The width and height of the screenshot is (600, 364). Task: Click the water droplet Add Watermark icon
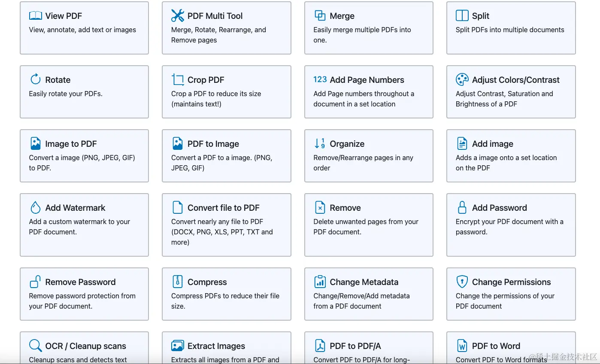pos(36,207)
